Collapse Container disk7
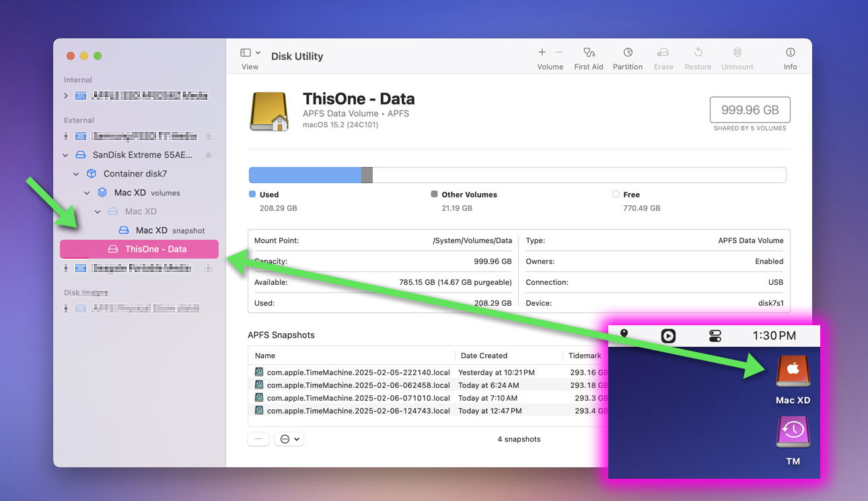 pyautogui.click(x=77, y=174)
